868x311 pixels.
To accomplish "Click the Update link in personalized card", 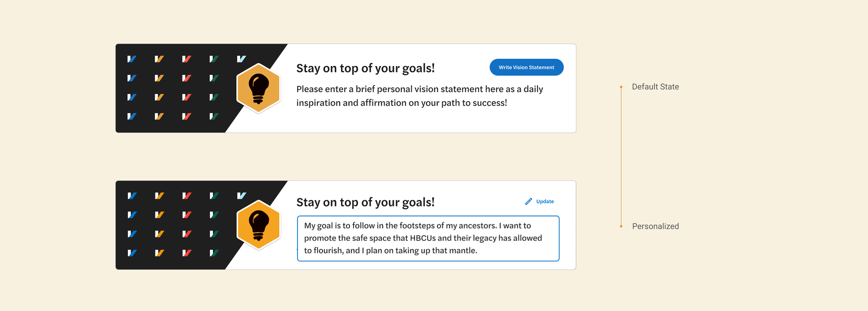I will (545, 202).
